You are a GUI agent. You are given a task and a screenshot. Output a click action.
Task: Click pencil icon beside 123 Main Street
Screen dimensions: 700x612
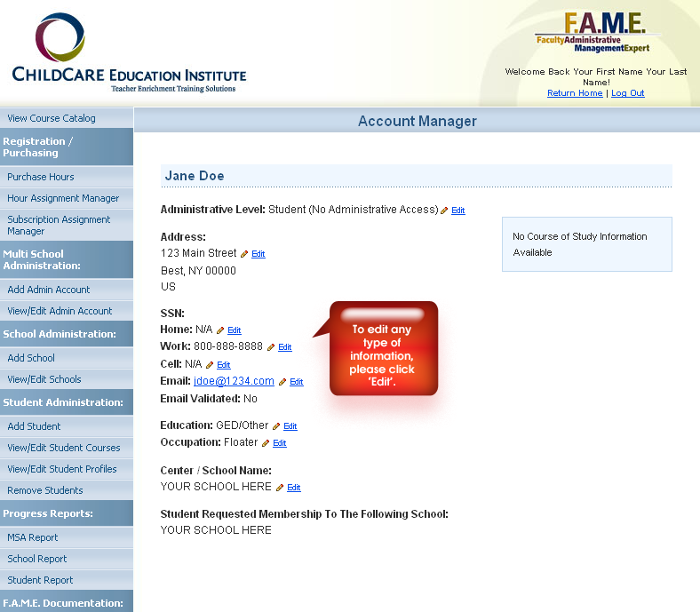coord(244,254)
